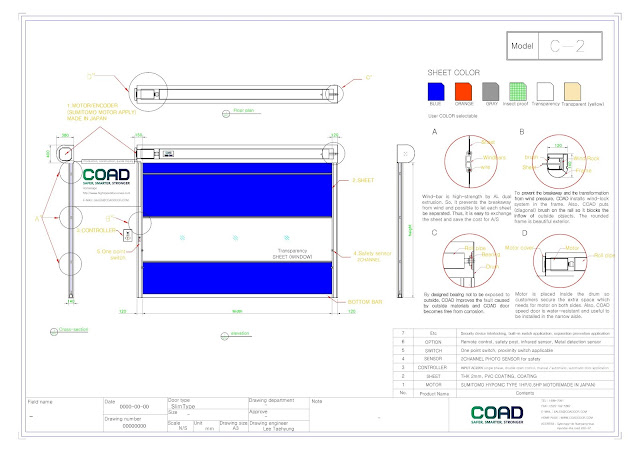
Task: Click the SHEET COLOR heading
Action: coord(453,73)
